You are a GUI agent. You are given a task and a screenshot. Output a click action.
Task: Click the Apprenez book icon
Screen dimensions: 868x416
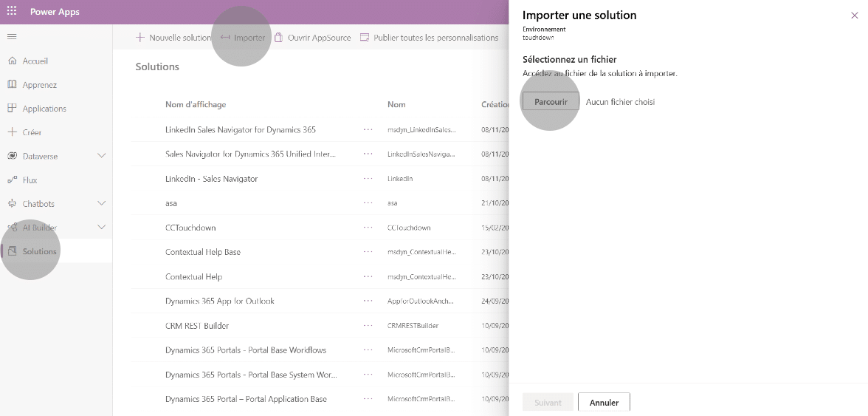click(x=12, y=85)
